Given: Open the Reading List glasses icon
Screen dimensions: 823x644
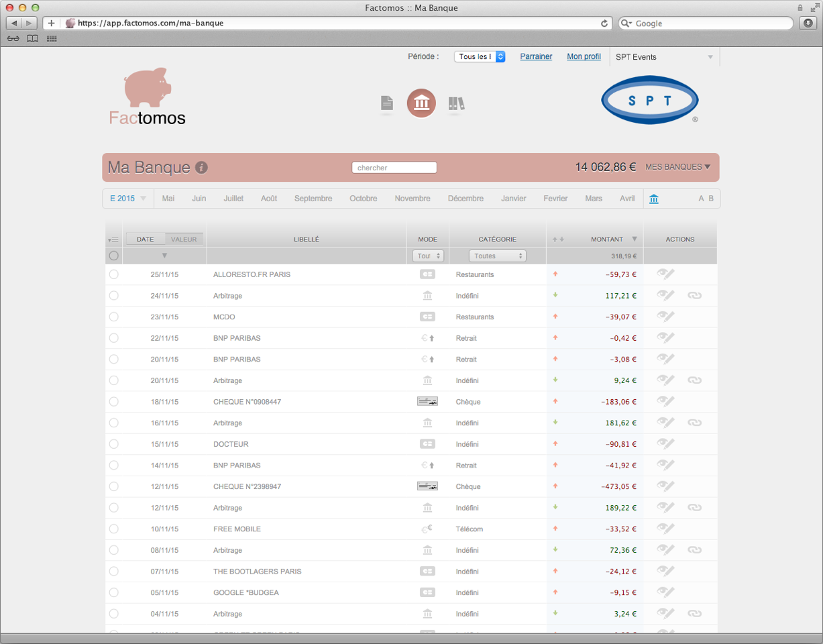Looking at the screenshot, I should 13,39.
